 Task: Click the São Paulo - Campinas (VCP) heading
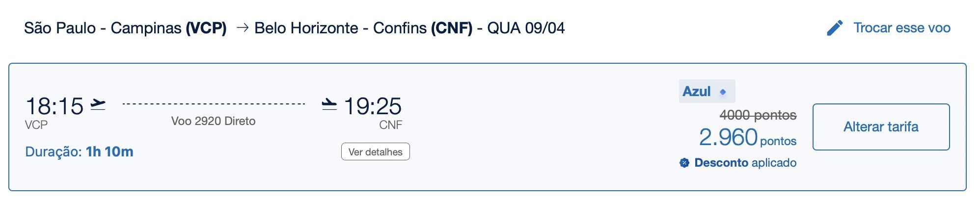pos(125,28)
